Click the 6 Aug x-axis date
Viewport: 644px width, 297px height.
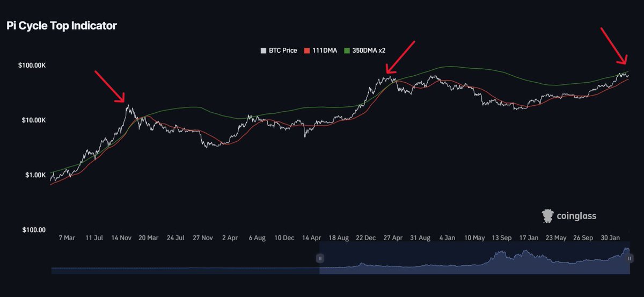pos(257,237)
